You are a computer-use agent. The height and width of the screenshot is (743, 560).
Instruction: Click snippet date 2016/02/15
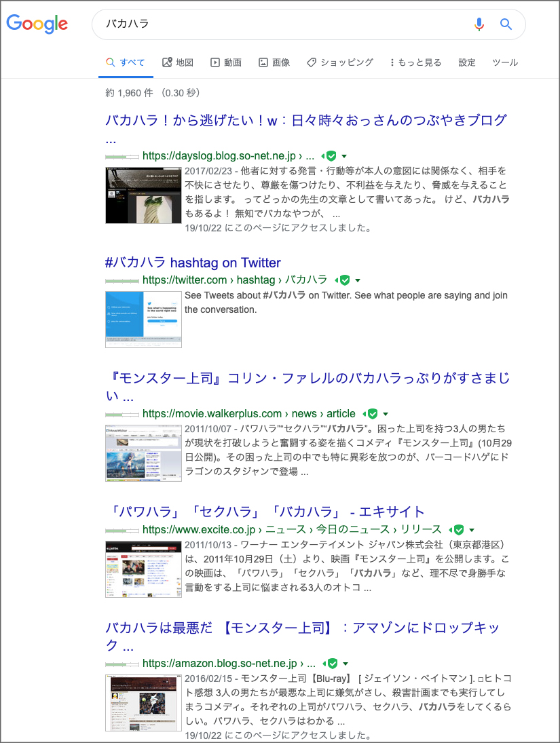208,679
